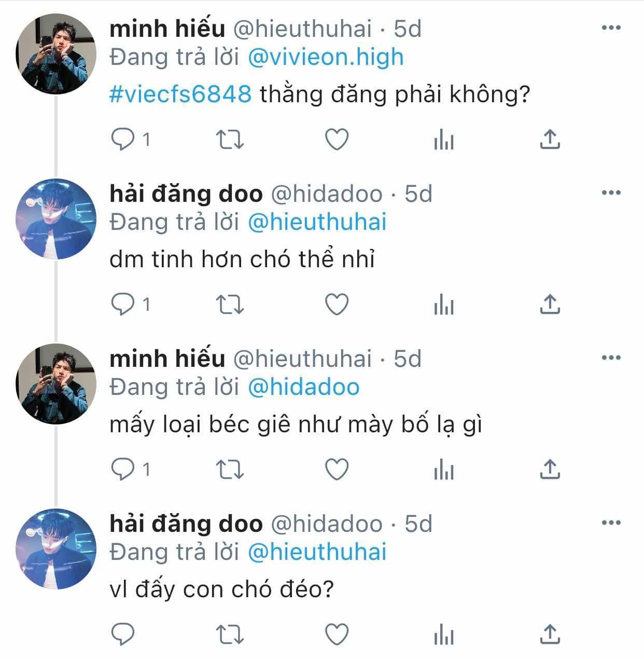The height and width of the screenshot is (659, 644).
Task: Share the first minh hiếu tweet
Action: [550, 139]
